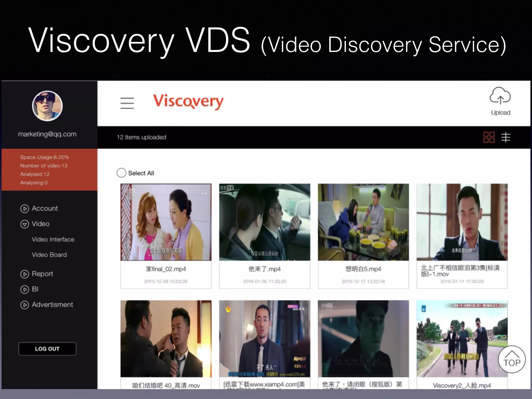Open thumbnail of 想明白5.mp4
Image resolution: width=532 pixels, height=399 pixels.
click(x=363, y=222)
